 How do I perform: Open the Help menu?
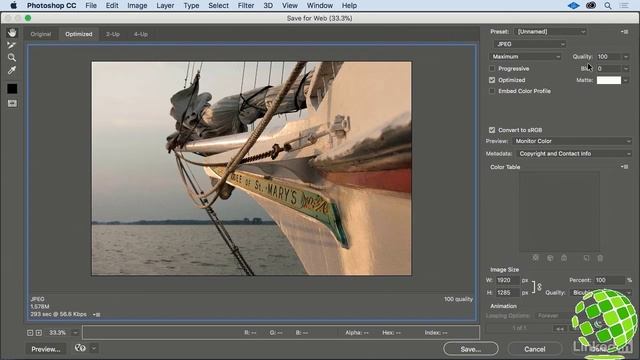point(349,5)
